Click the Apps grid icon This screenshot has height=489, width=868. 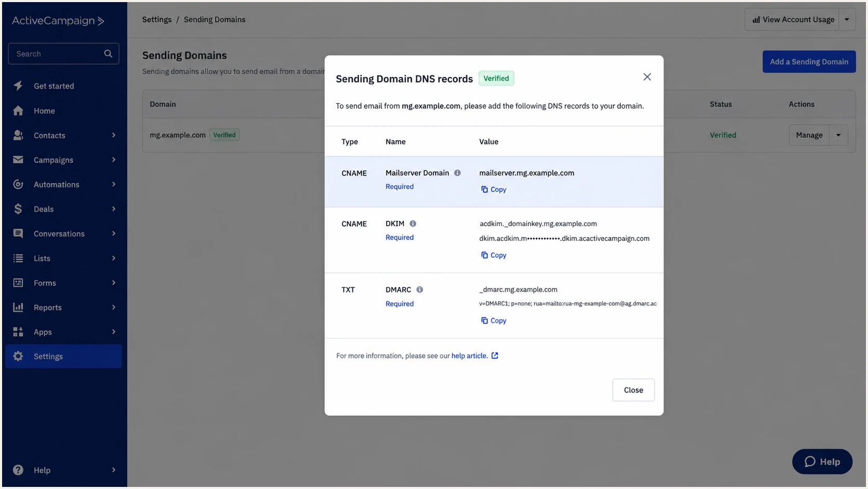[18, 332]
